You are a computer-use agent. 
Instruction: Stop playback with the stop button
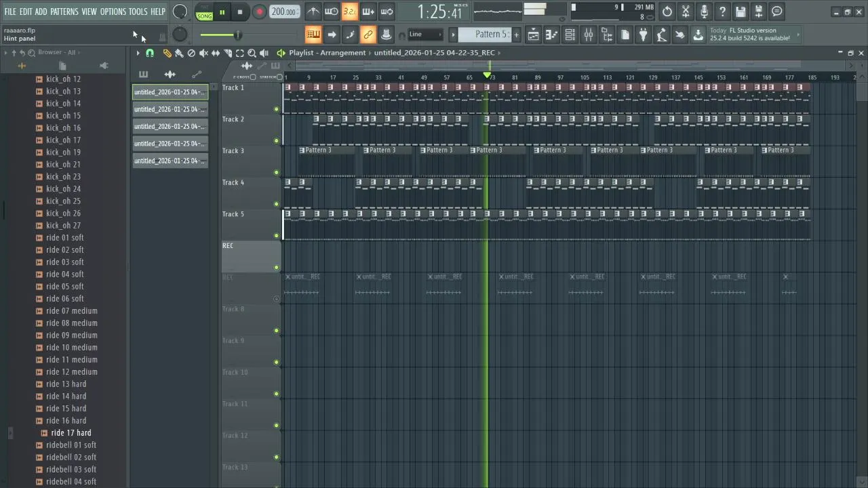240,12
